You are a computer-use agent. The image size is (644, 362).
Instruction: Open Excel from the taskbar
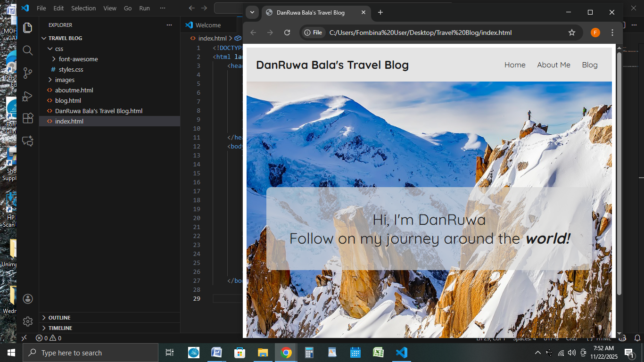point(379,353)
